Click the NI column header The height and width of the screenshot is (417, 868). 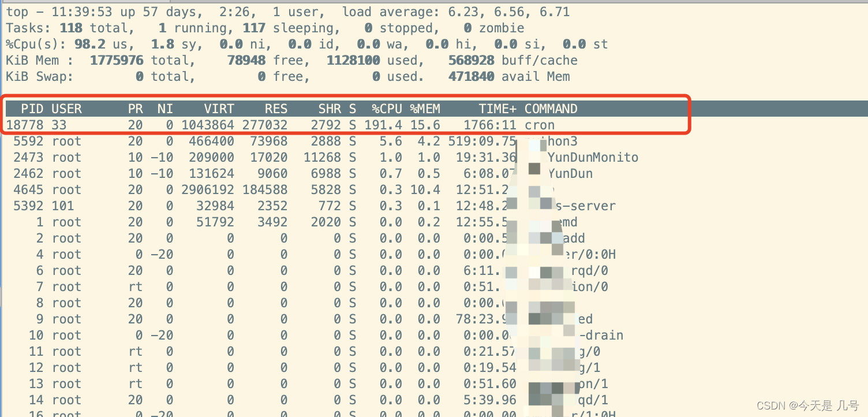point(165,109)
